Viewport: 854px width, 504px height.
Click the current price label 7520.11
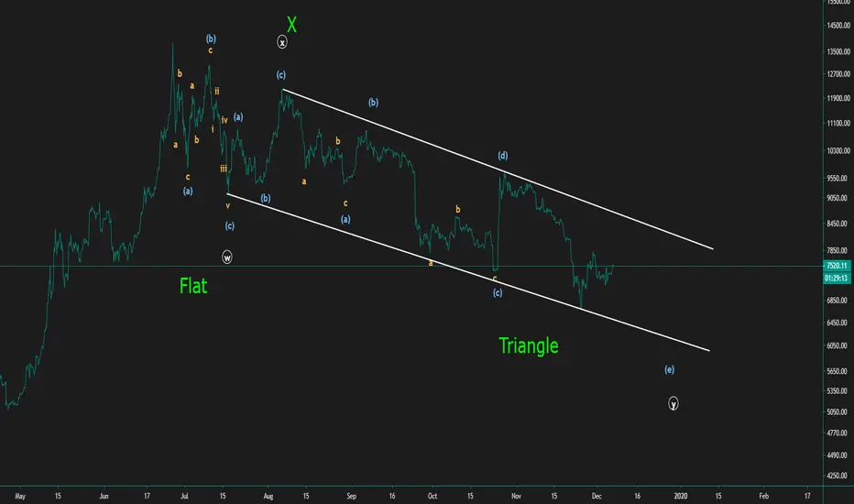(x=837, y=266)
